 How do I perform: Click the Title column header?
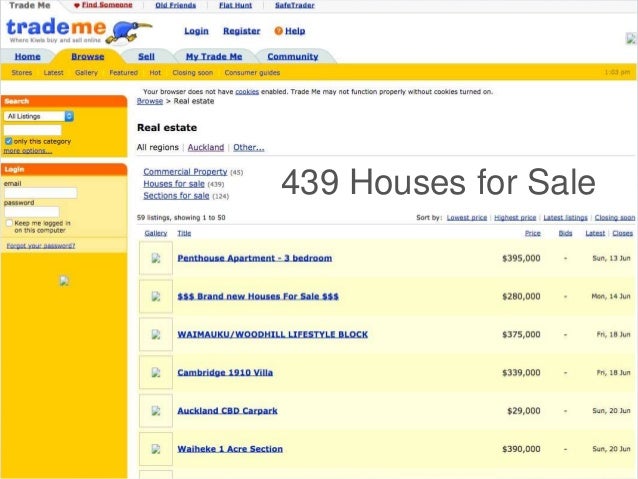pyautogui.click(x=184, y=233)
